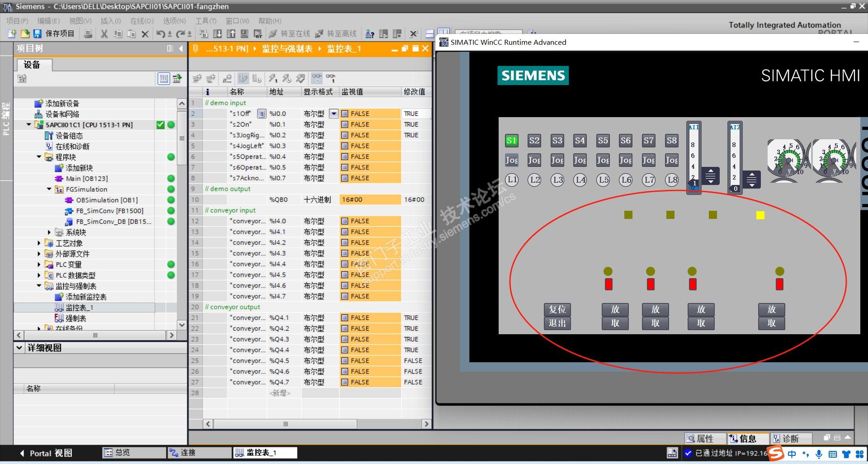This screenshot has height=464, width=868.
Task: Click the go online (转至在线) button
Action: [289, 34]
